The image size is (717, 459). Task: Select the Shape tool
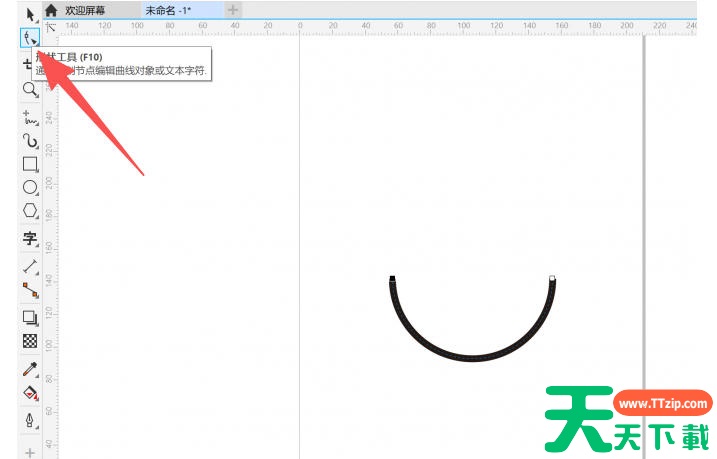pos(30,38)
